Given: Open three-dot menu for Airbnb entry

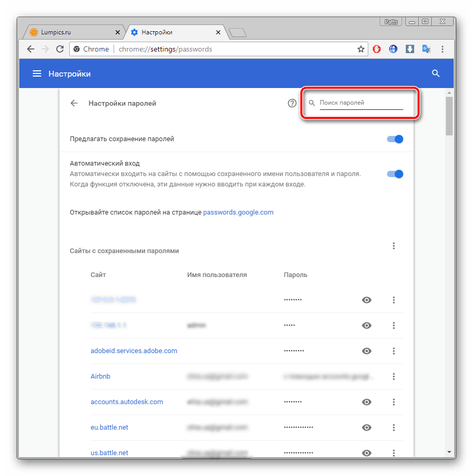Looking at the screenshot, I should tap(394, 377).
